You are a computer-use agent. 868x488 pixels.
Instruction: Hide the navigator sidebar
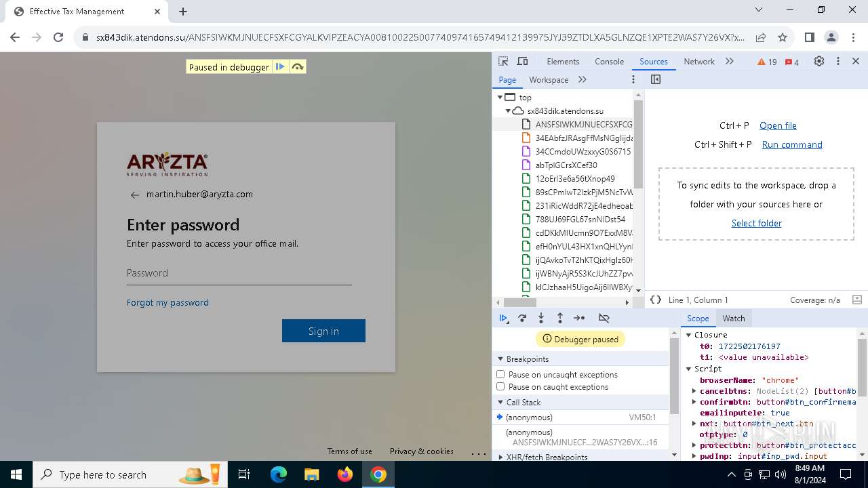pyautogui.click(x=655, y=79)
